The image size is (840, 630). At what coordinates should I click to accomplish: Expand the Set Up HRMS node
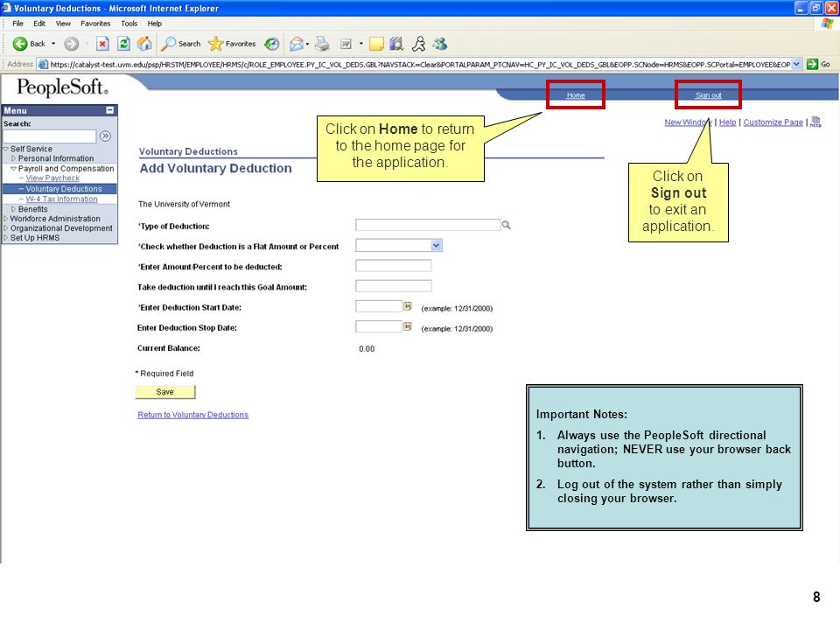coord(6,238)
